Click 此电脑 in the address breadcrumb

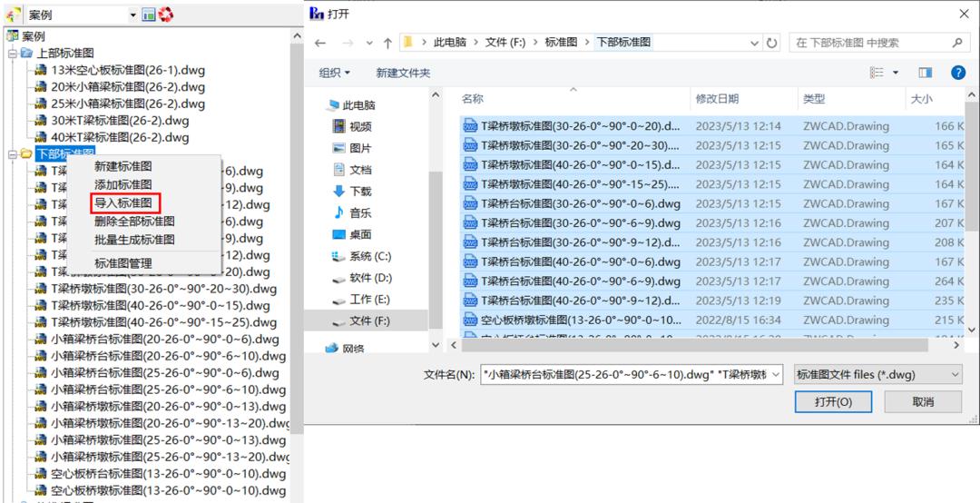tap(449, 43)
